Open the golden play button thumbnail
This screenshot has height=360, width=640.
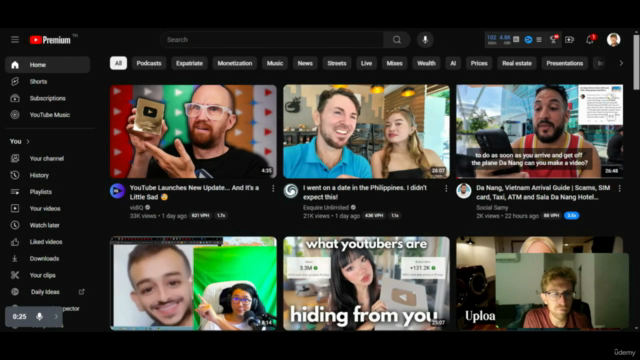coord(193,131)
